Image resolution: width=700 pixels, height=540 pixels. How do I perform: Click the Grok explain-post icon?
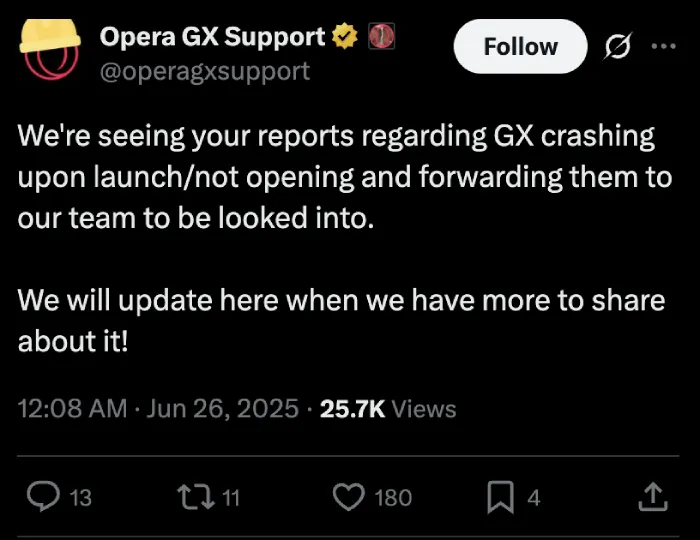618,46
